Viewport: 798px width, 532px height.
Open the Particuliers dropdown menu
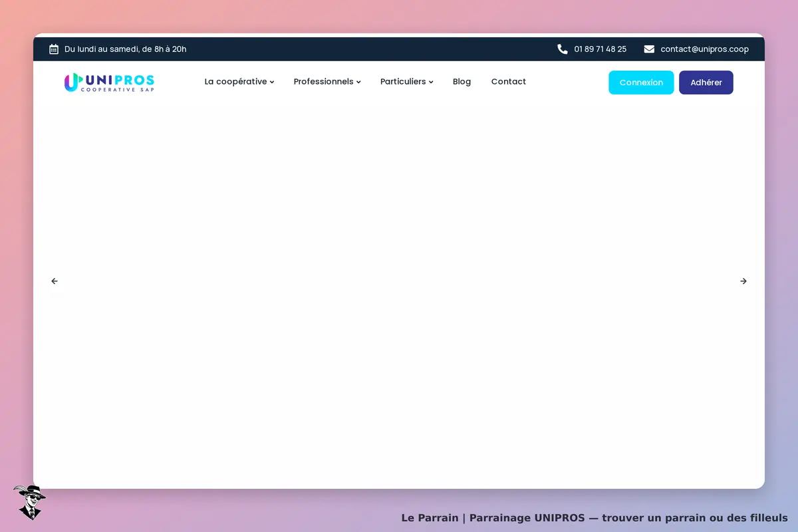click(x=407, y=82)
